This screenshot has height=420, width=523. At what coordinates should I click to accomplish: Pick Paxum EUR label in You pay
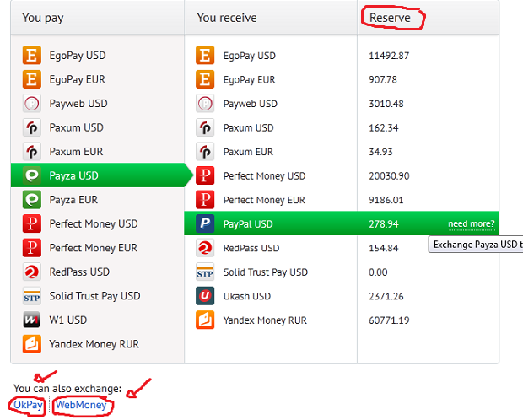pos(76,152)
